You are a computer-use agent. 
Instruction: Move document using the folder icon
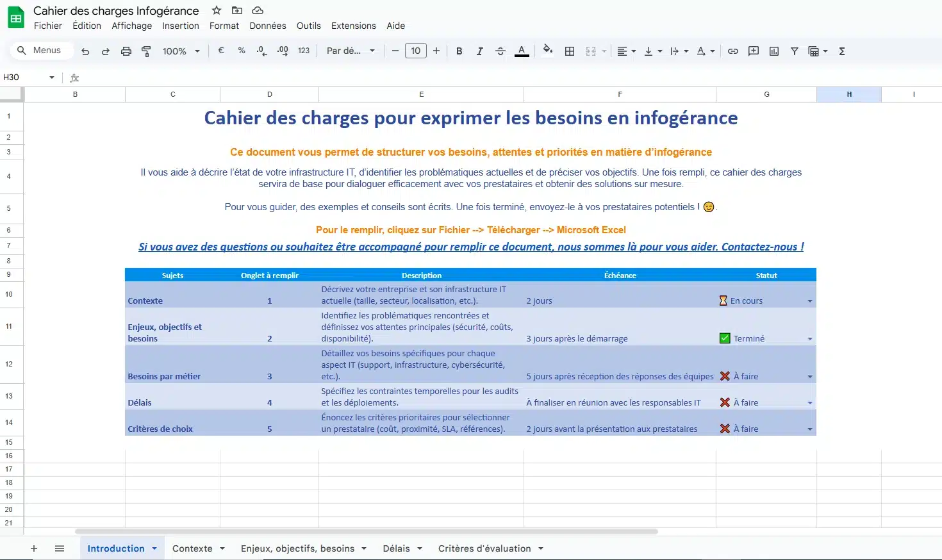pyautogui.click(x=237, y=10)
